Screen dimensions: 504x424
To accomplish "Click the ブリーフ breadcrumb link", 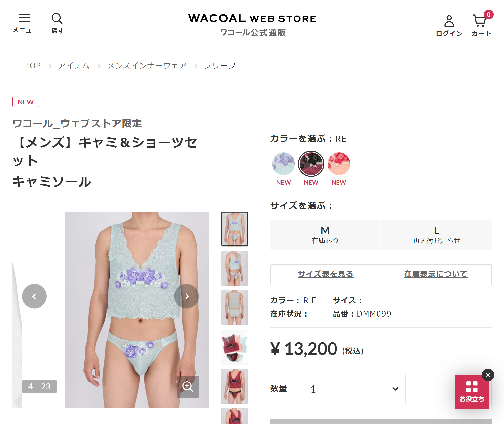I will 220,66.
